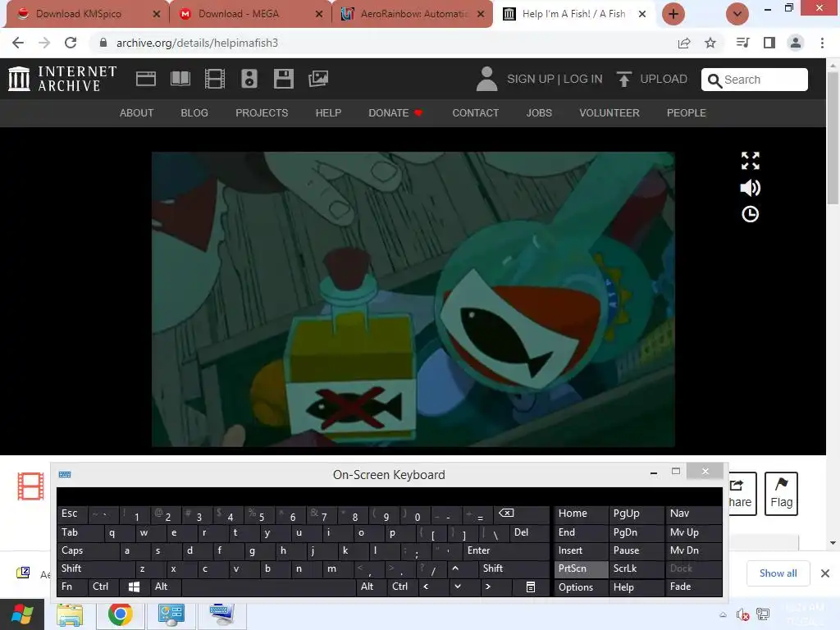Open a new tab
This screenshot has height=630, width=840.
pos(673,14)
